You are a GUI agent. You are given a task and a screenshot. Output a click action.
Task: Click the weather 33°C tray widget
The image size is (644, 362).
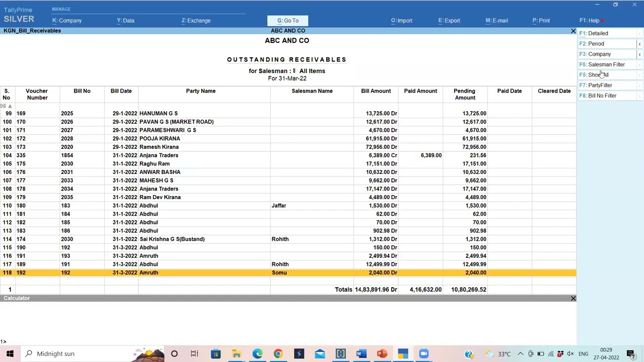pyautogui.click(x=498, y=354)
